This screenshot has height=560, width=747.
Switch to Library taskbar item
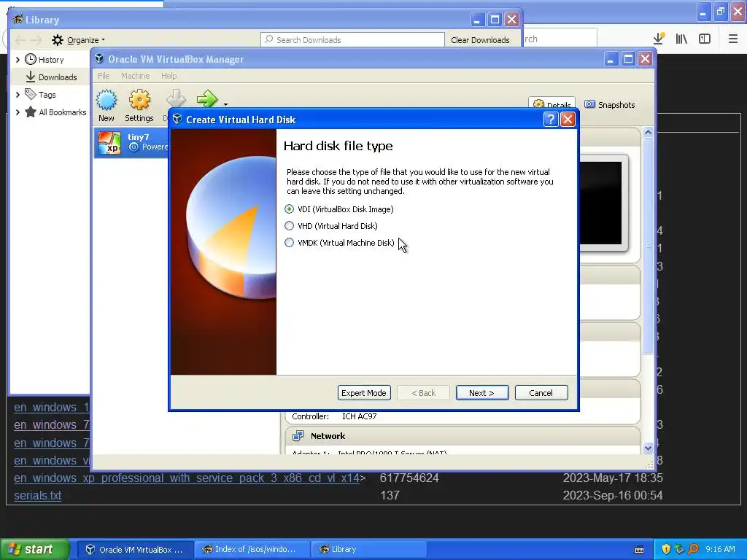(x=368, y=550)
